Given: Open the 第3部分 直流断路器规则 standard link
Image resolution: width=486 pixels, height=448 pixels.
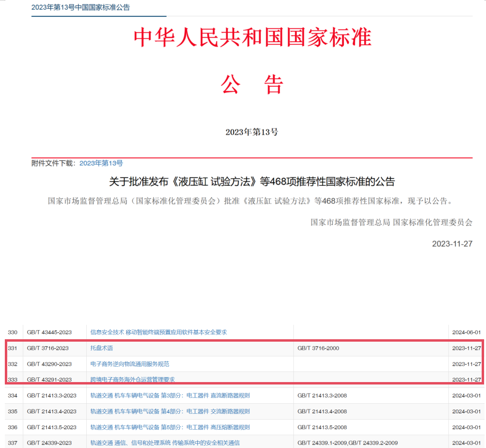Looking at the screenshot, I should tap(170, 396).
